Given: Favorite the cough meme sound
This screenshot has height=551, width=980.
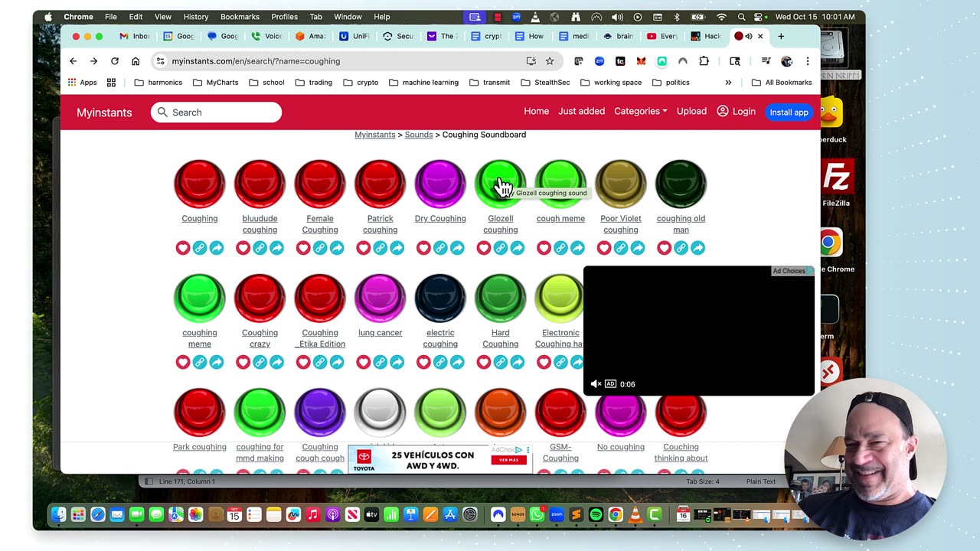Looking at the screenshot, I should click(544, 248).
